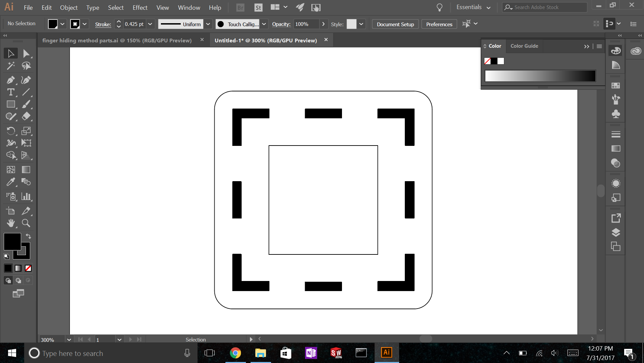Image resolution: width=644 pixels, height=363 pixels.
Task: Open the Window menu
Action: [x=189, y=7]
